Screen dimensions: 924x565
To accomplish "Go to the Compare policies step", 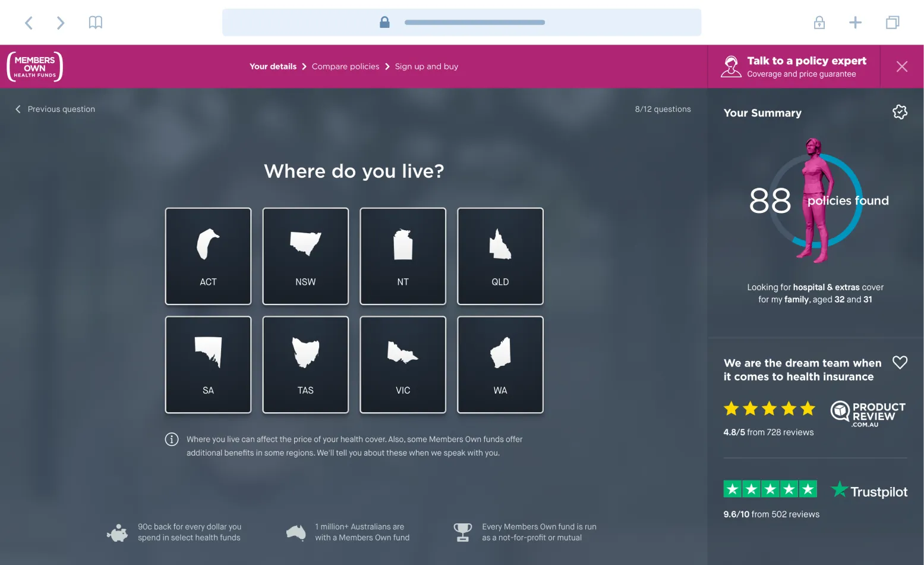I will pos(345,67).
